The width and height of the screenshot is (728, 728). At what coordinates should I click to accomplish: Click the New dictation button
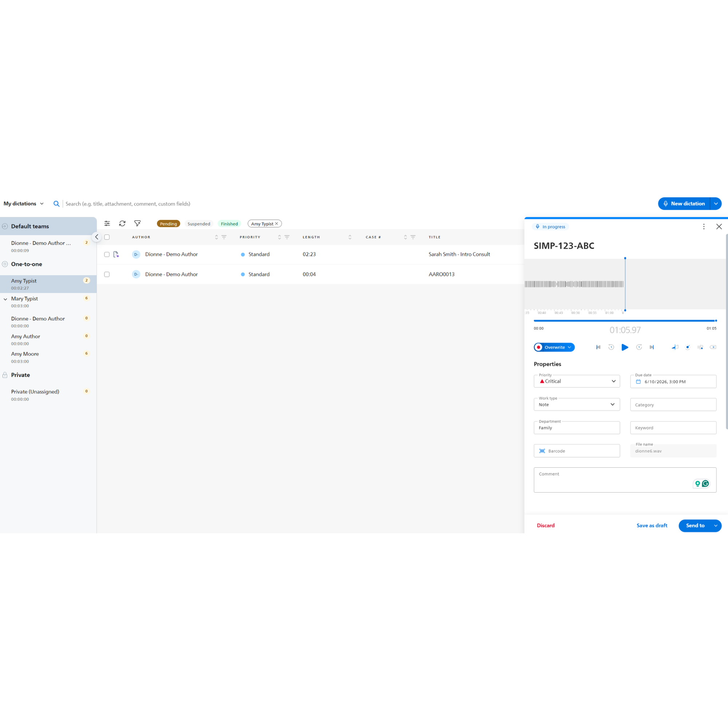click(684, 203)
